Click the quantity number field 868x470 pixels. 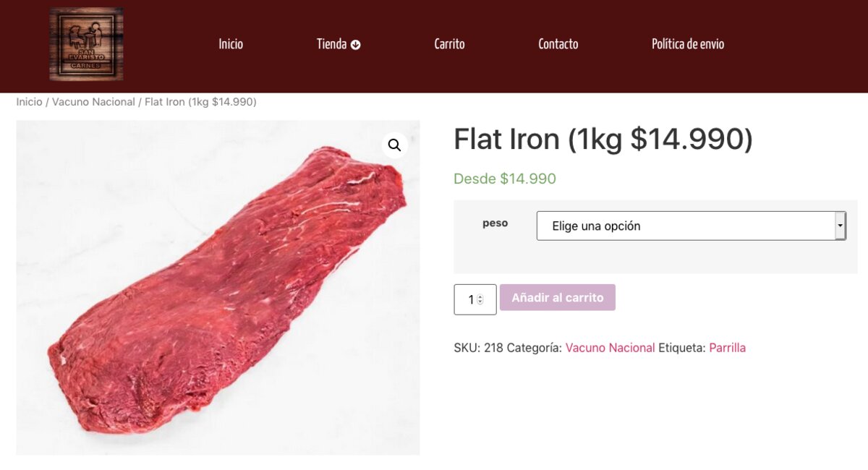[x=470, y=299]
